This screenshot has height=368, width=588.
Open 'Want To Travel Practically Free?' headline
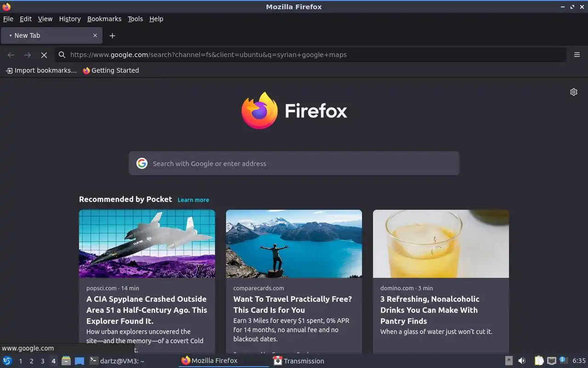(293, 305)
